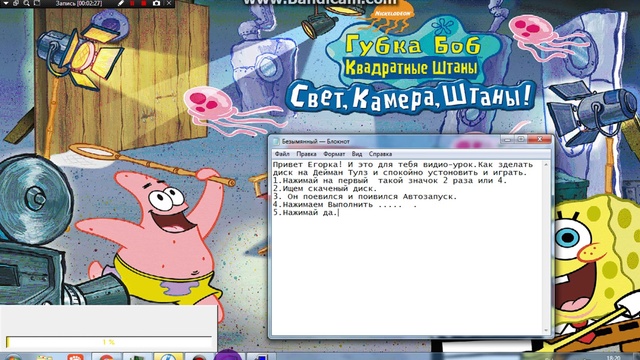Click the Notepad scrollbar up arrow
The image size is (640, 360).
(x=546, y=164)
